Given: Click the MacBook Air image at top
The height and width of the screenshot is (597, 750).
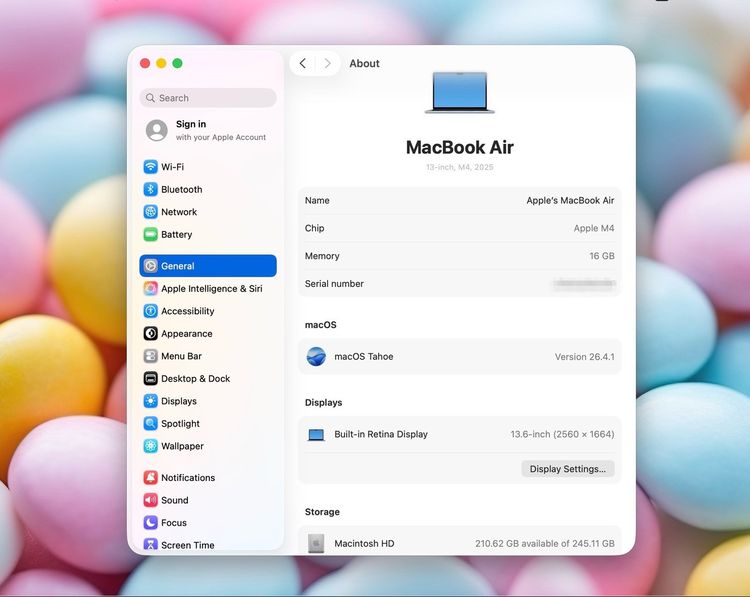Looking at the screenshot, I should [460, 92].
